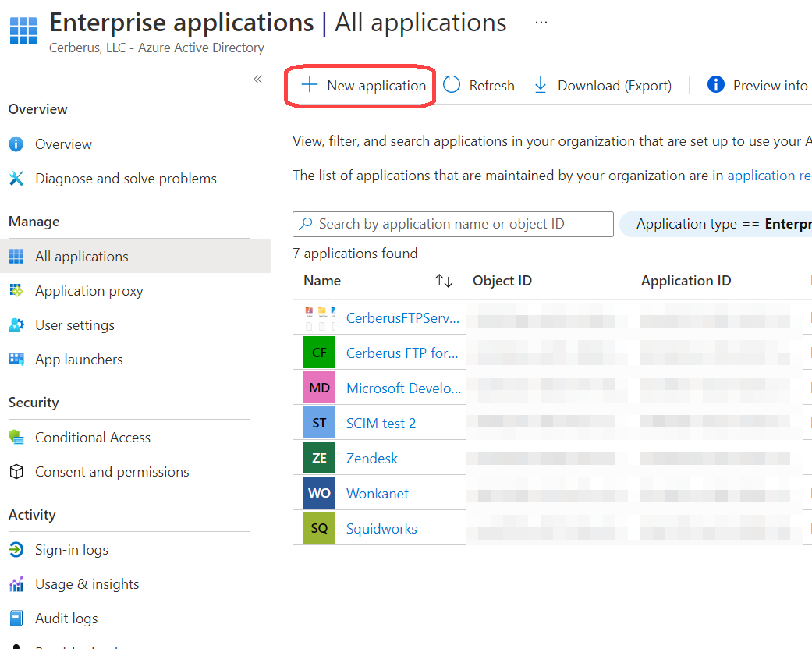This screenshot has height=649, width=812.
Task: Click the Consent and permissions cube icon
Action: tap(16, 471)
